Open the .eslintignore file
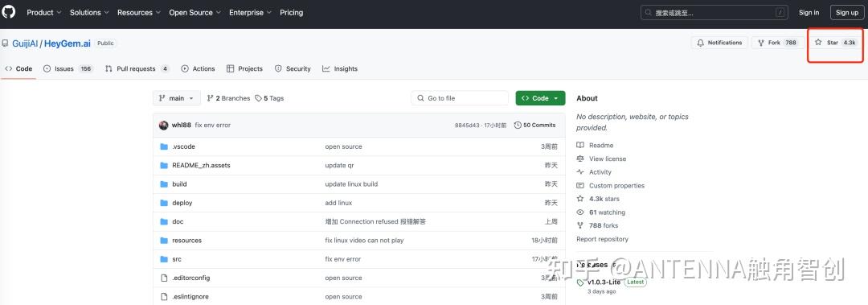Image resolution: width=868 pixels, height=305 pixels. (190, 297)
